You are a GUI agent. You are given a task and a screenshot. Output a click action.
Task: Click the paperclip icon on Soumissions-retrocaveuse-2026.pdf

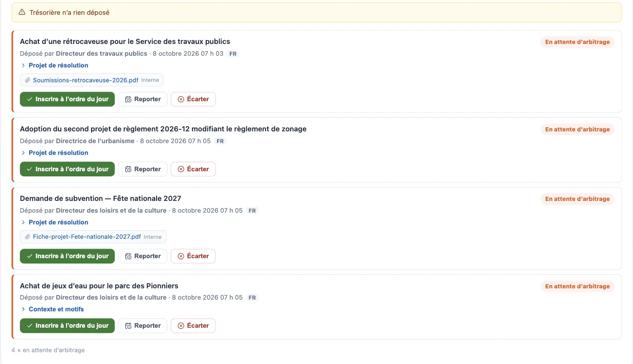(x=28, y=80)
